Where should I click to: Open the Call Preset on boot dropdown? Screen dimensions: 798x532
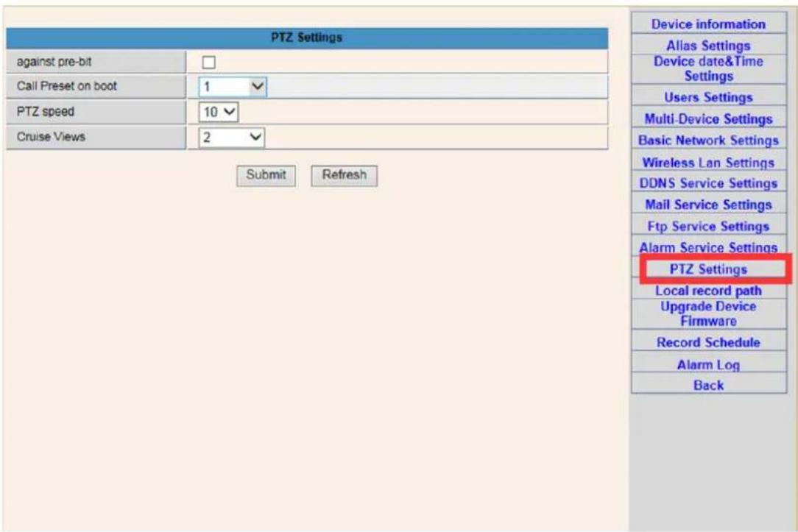coord(233,87)
